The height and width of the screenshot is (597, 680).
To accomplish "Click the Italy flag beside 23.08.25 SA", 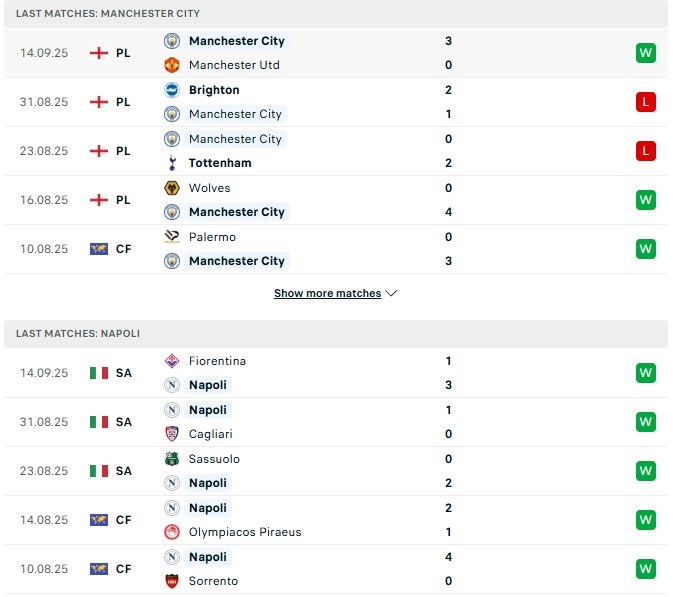I will tap(98, 471).
